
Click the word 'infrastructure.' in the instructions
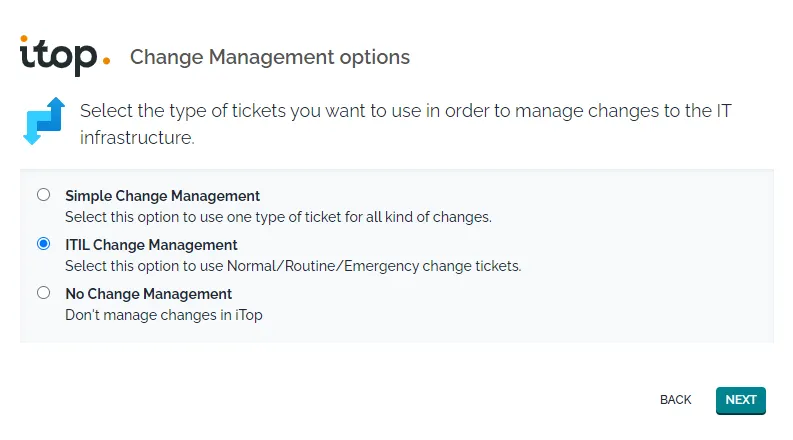pos(137,138)
